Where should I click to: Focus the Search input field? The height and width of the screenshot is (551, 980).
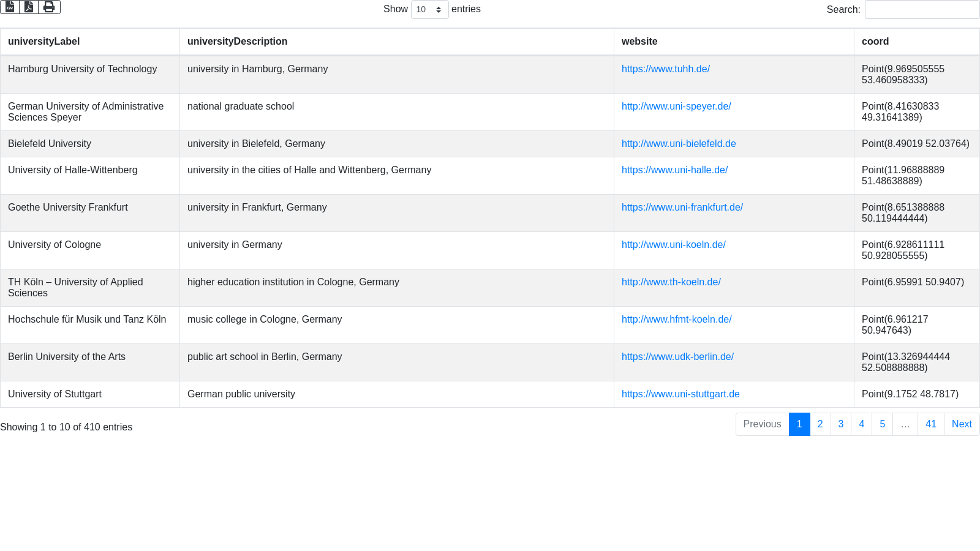922,10
